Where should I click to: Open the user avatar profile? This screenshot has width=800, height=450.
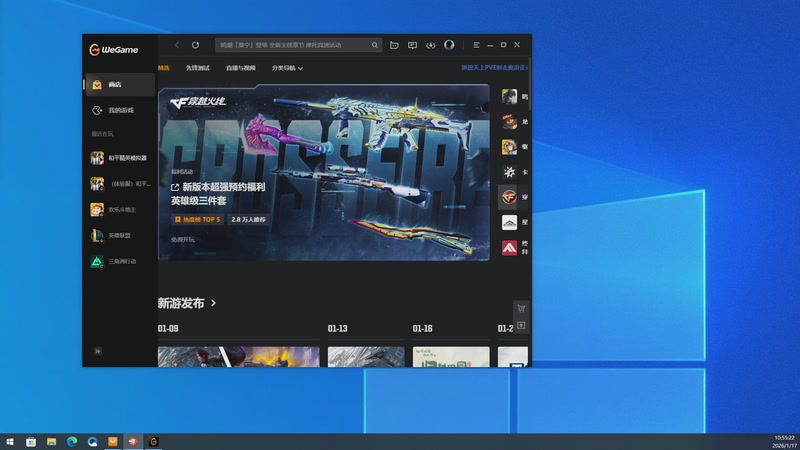(449, 45)
